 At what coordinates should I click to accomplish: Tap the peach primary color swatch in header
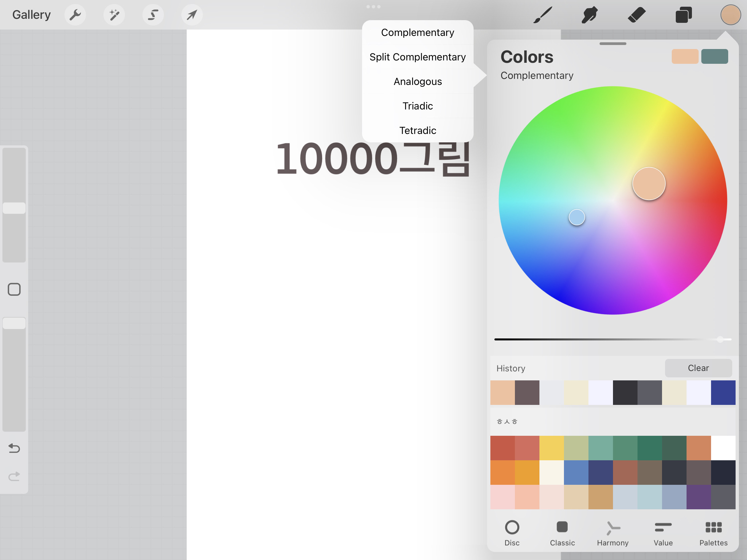click(685, 56)
